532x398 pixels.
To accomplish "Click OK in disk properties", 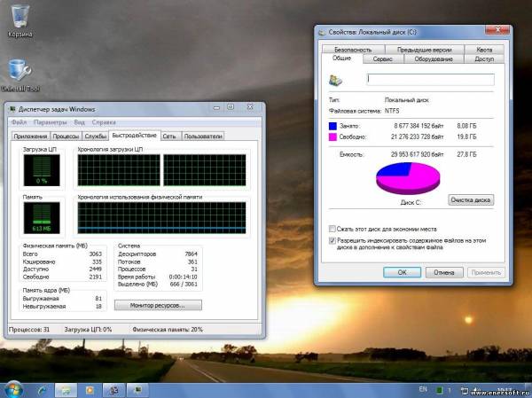I will (402, 272).
